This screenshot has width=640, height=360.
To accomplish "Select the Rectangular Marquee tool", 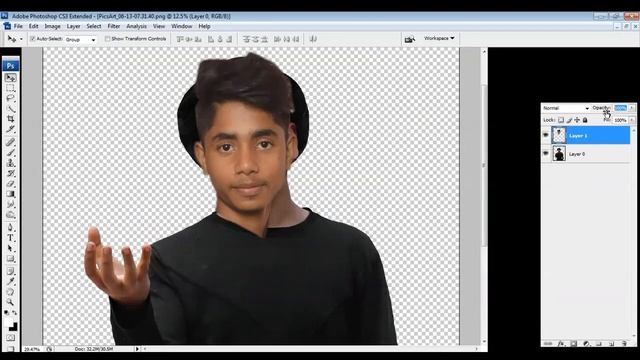I will (11, 88).
